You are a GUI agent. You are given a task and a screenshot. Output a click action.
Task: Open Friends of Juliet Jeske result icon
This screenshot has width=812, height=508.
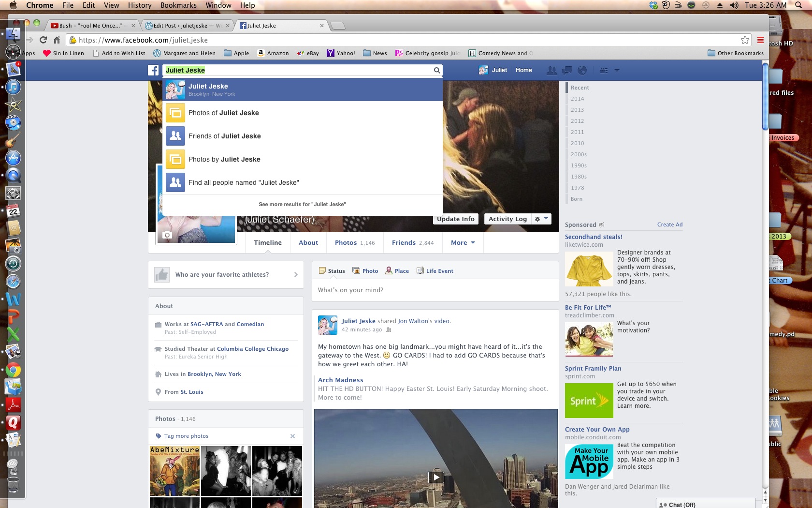click(175, 136)
